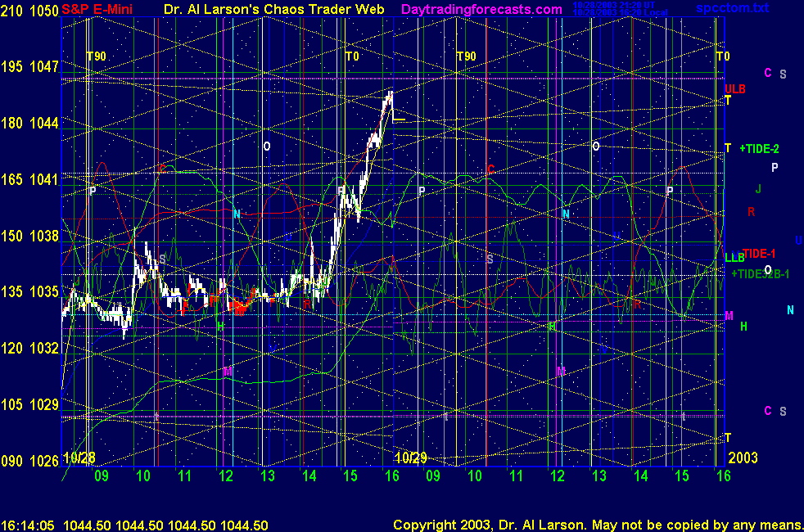
Task: Click the green J in the right margin
Action: [x=758, y=189]
